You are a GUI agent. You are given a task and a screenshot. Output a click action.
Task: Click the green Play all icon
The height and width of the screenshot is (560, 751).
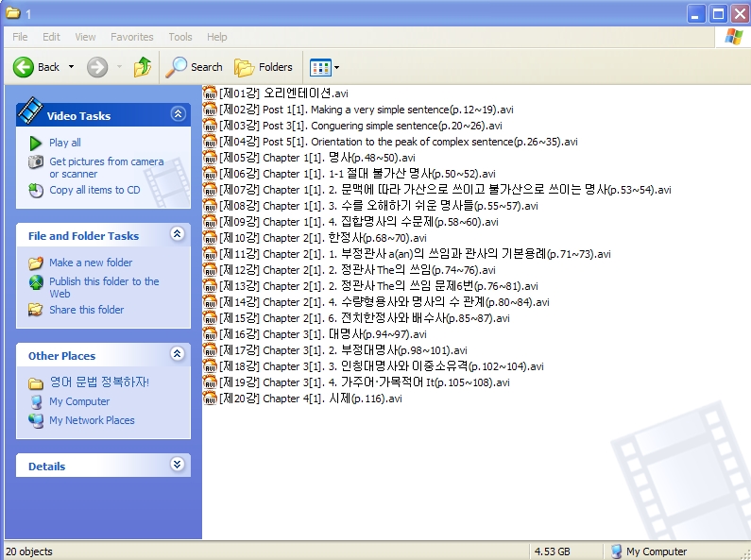(x=36, y=144)
